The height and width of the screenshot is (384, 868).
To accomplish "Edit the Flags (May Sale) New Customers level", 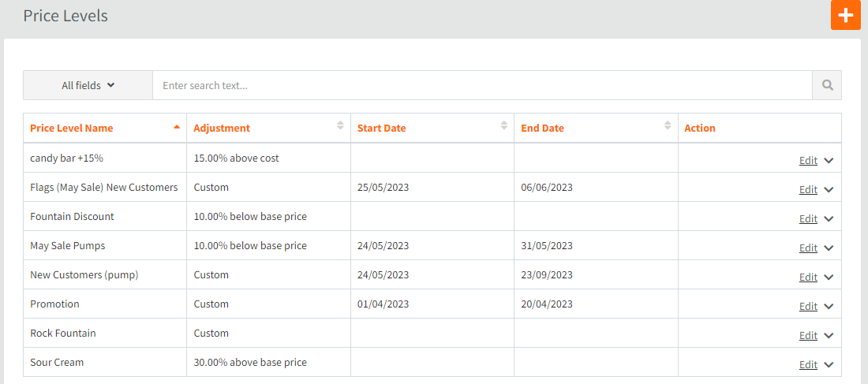I will pyautogui.click(x=808, y=189).
